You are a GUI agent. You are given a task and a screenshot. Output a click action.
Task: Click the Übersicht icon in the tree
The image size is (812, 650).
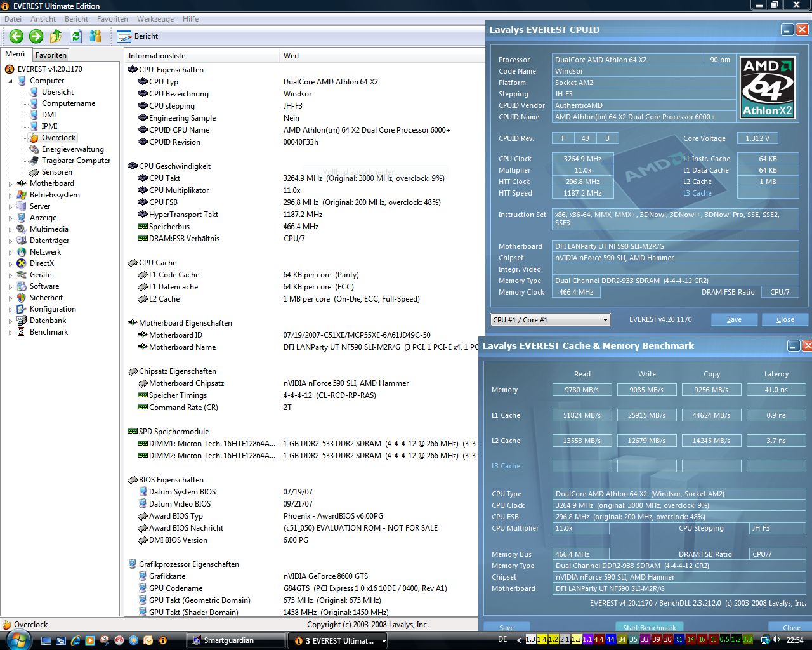(34, 92)
